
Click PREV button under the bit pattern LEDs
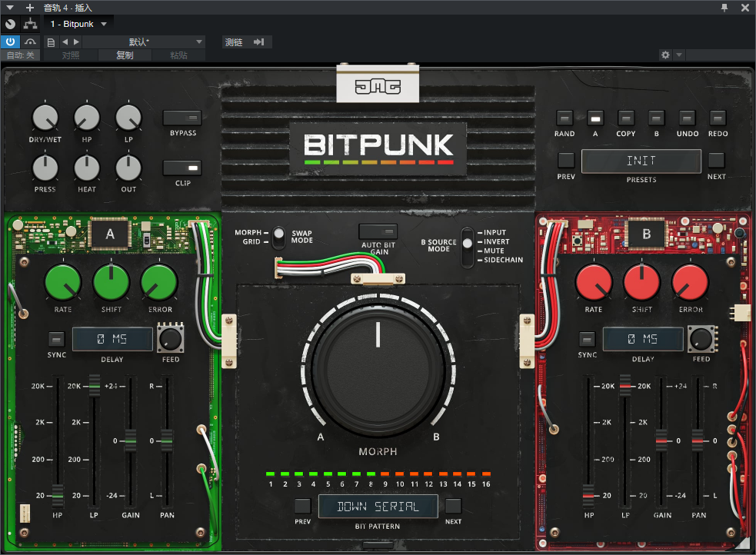tap(303, 506)
